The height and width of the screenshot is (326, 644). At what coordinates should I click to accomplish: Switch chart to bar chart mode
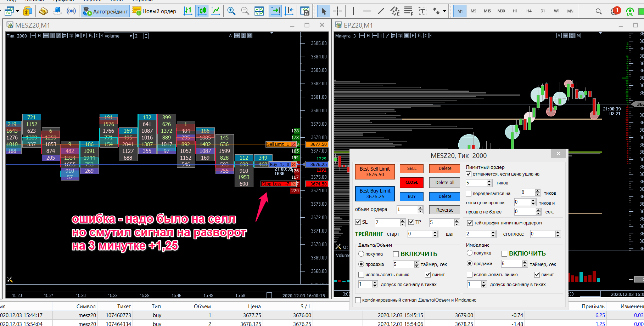coord(188,11)
